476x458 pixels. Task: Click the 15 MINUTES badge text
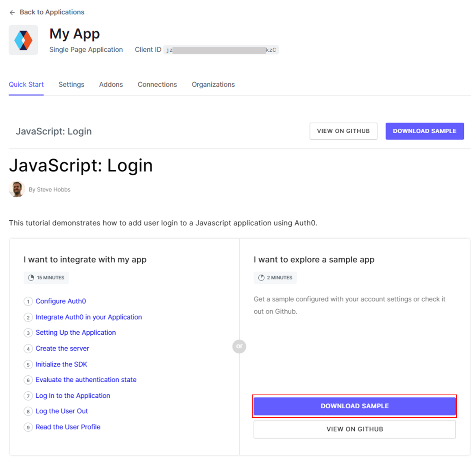pyautogui.click(x=50, y=278)
